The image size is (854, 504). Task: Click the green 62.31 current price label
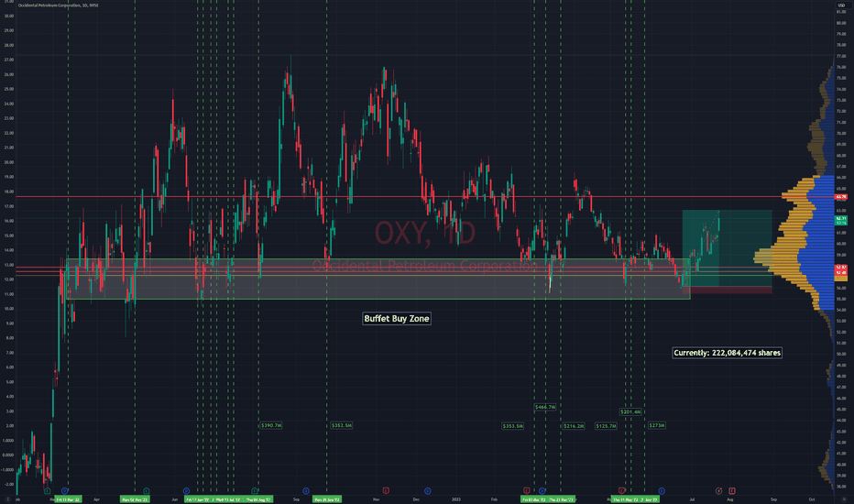841,218
